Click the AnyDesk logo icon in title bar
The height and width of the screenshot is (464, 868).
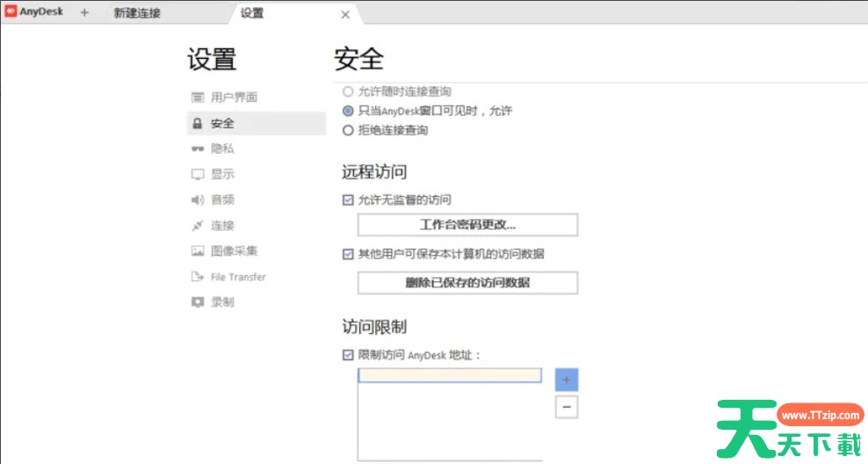click(x=11, y=12)
